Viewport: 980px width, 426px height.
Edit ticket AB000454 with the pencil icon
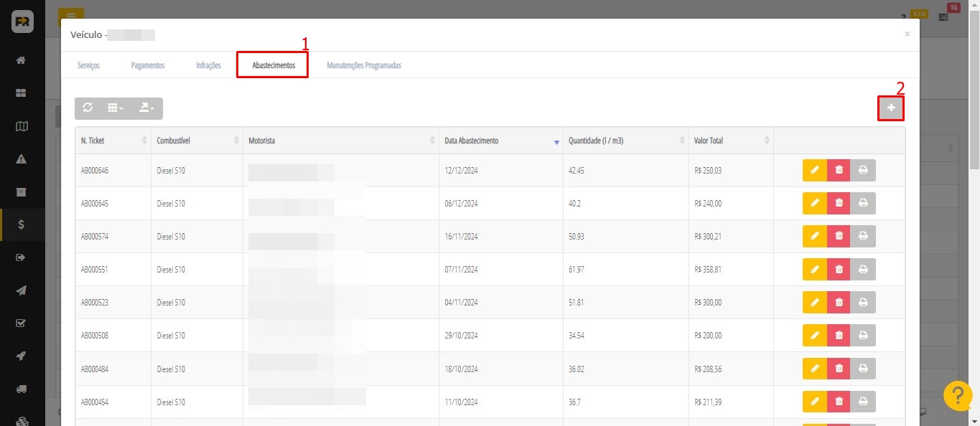click(x=814, y=402)
